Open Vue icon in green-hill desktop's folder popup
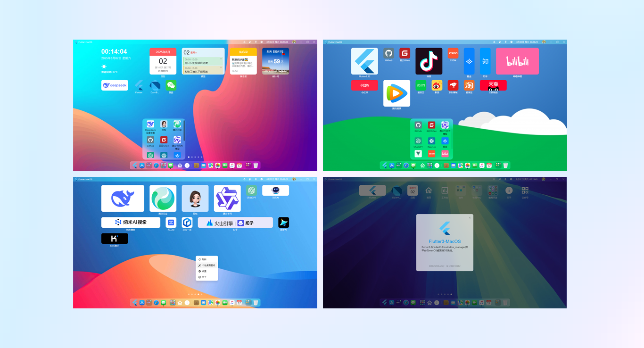The width and height of the screenshot is (644, 348). click(x=418, y=154)
